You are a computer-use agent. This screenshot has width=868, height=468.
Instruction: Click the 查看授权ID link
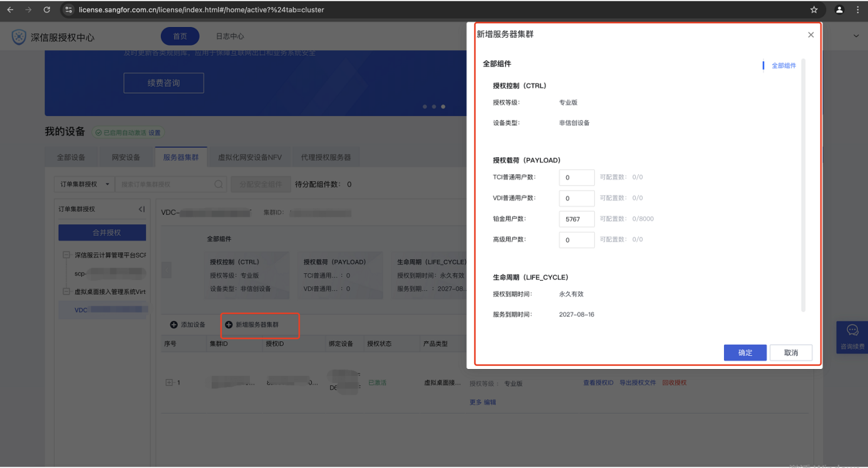(598, 382)
